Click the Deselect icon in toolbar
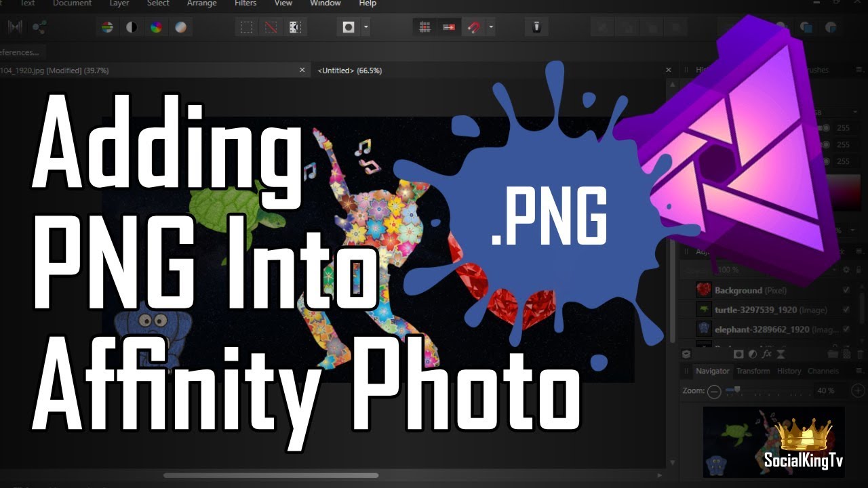The width and height of the screenshot is (868, 488). click(271, 27)
